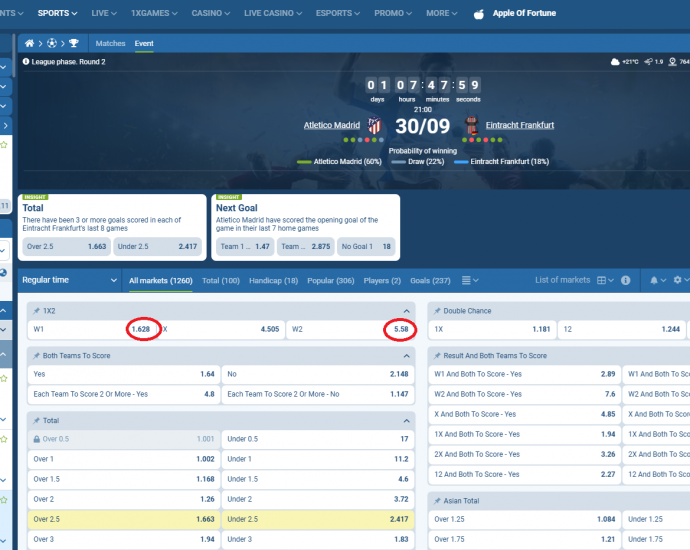Screen dimensions: 690x550
Task: Open the MORE menu
Action: click(x=441, y=13)
